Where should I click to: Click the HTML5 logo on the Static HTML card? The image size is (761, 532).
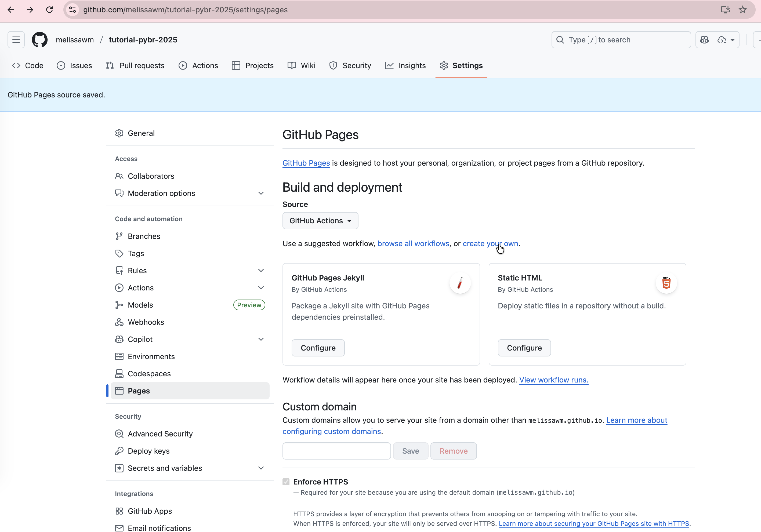click(x=666, y=283)
